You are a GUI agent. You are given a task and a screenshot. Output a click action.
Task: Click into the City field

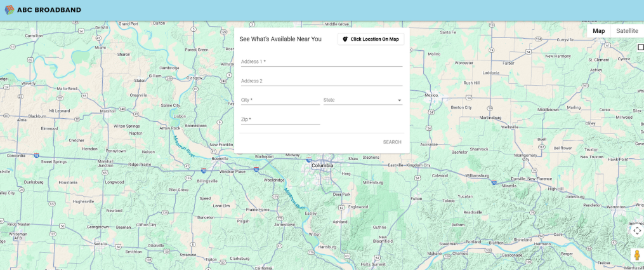(280, 100)
